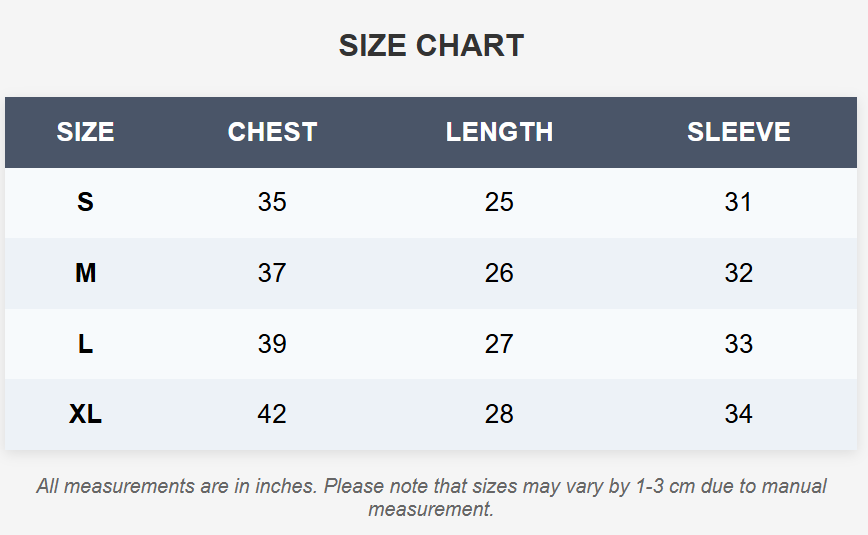The width and height of the screenshot is (868, 535).
Task: Click the CHEST column header
Action: click(x=272, y=132)
